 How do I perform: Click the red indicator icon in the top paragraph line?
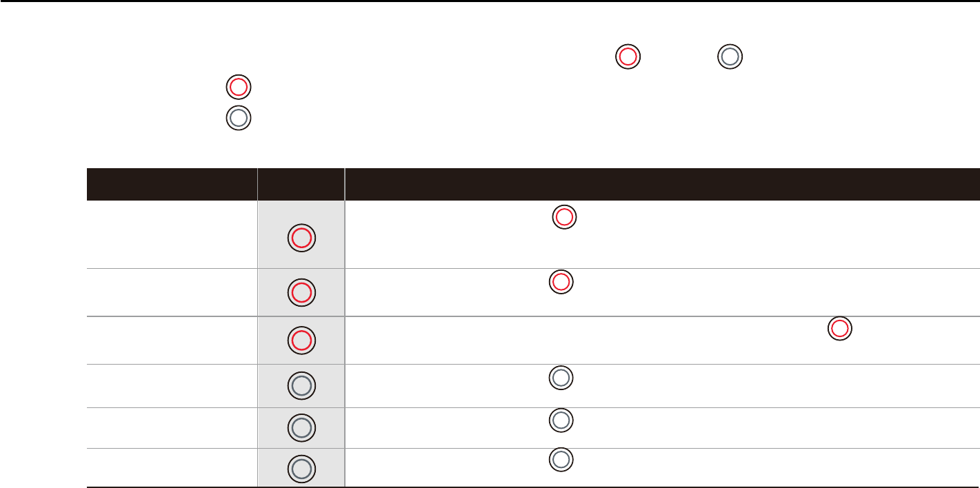coord(628,57)
